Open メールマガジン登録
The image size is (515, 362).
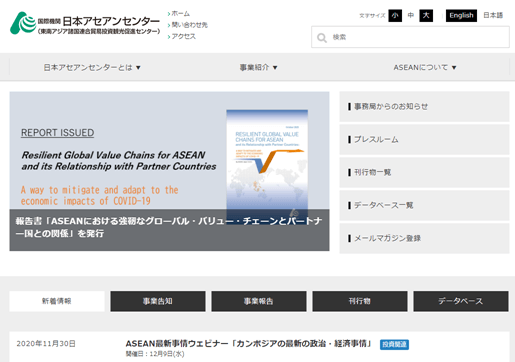[424, 238]
